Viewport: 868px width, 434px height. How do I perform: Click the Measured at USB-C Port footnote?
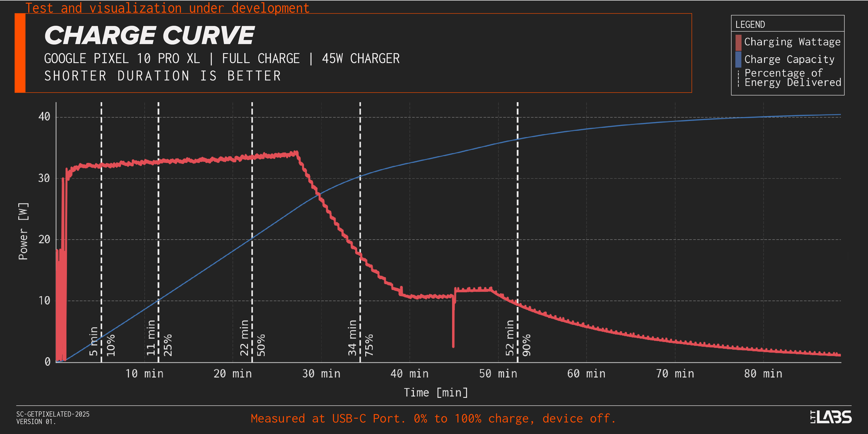(433, 418)
